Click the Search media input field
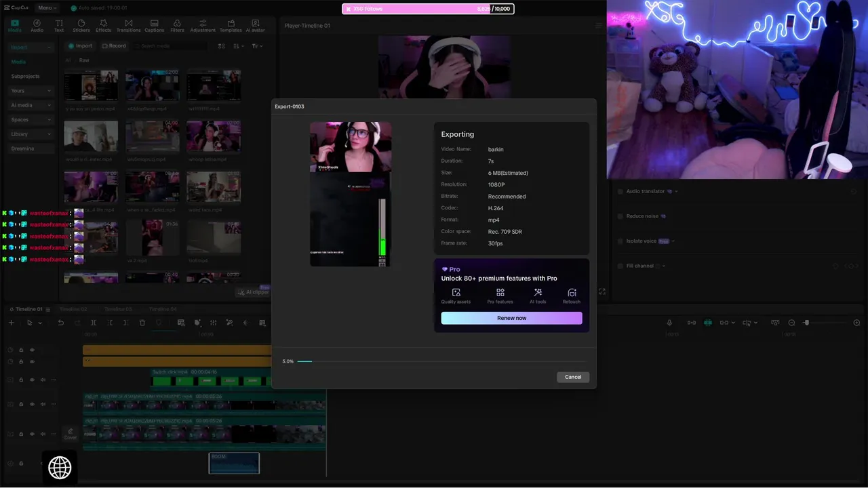 (171, 46)
